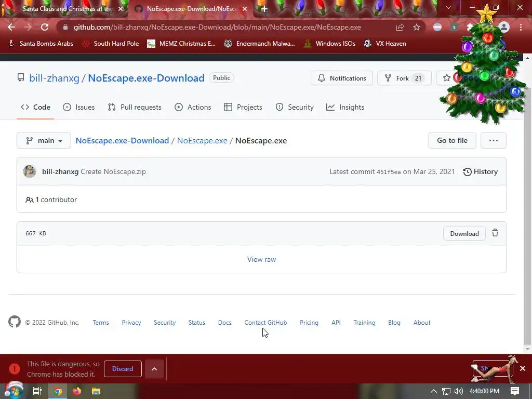Close the NoEscape.exe-Download tab

(x=245, y=9)
